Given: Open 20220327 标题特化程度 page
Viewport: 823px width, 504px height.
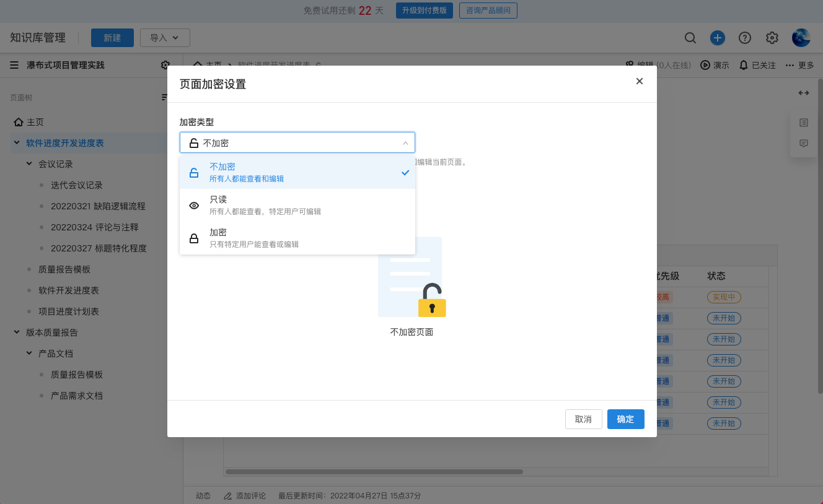Looking at the screenshot, I should click(99, 248).
